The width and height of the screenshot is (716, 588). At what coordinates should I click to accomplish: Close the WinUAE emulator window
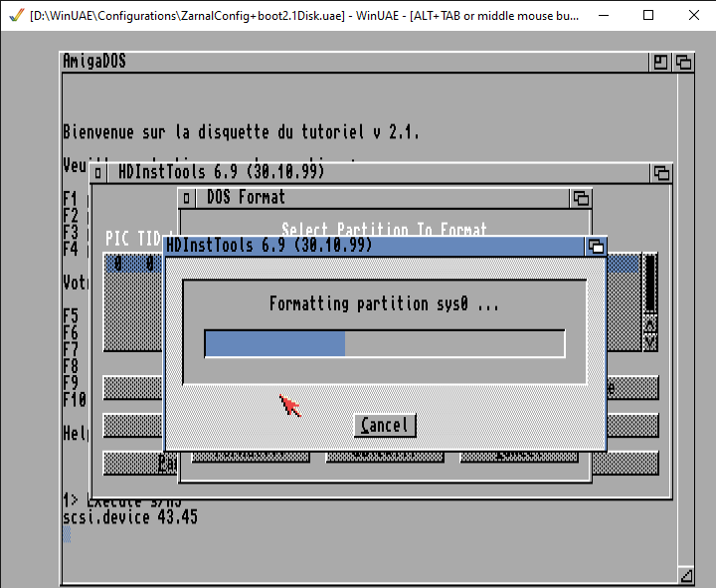tap(694, 15)
